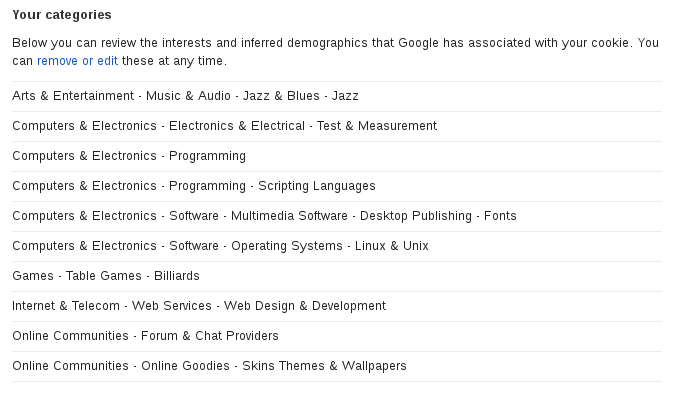Click the 'Jazz & Blues' category segment
The image size is (677, 399).
pyautogui.click(x=281, y=96)
